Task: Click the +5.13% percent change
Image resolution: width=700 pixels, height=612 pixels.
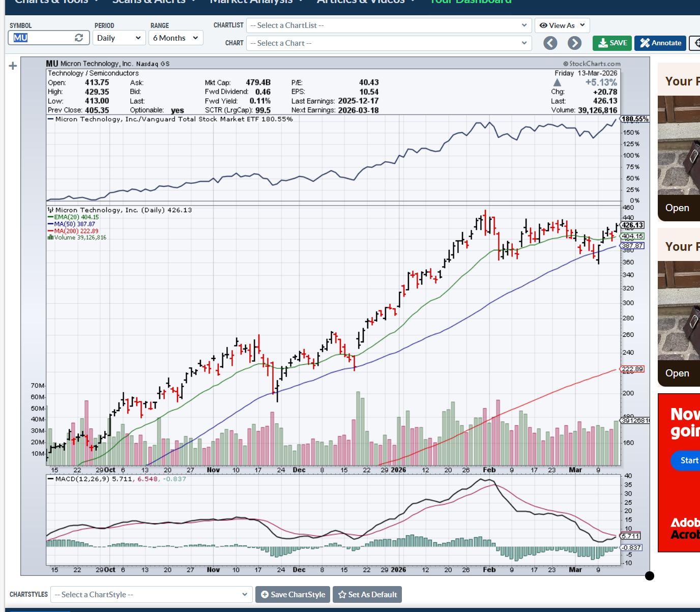Action: (x=601, y=82)
